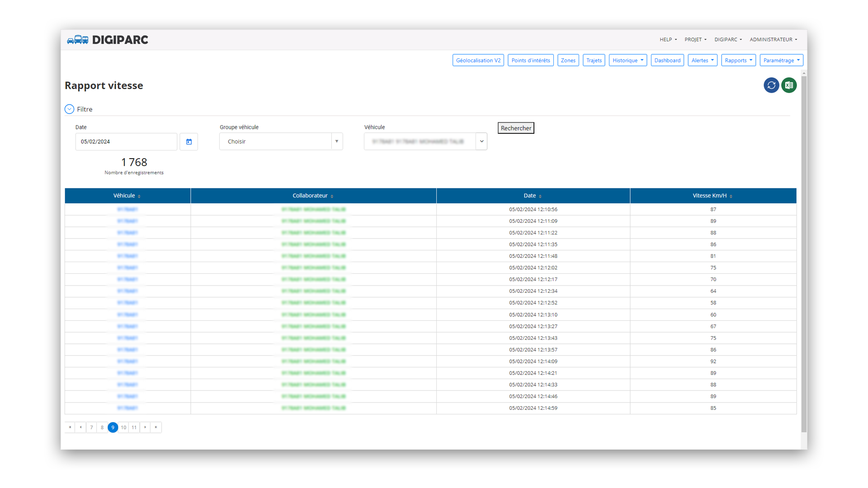Expand the Rapports dropdown
868x488 pixels.
(x=739, y=61)
